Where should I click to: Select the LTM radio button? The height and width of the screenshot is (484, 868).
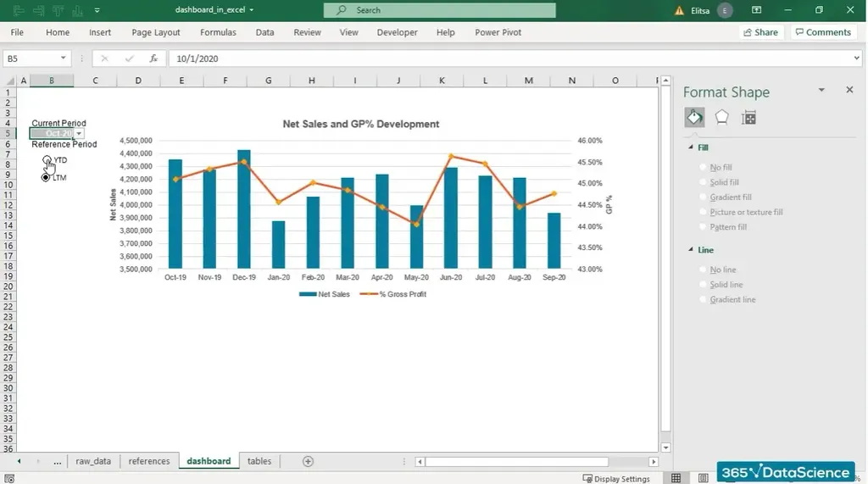46,177
